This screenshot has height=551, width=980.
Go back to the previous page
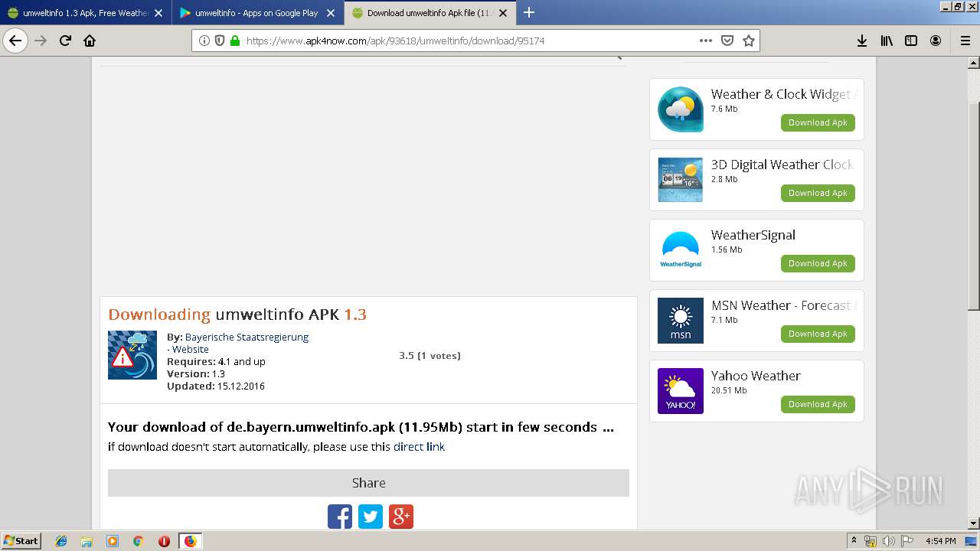(x=15, y=41)
